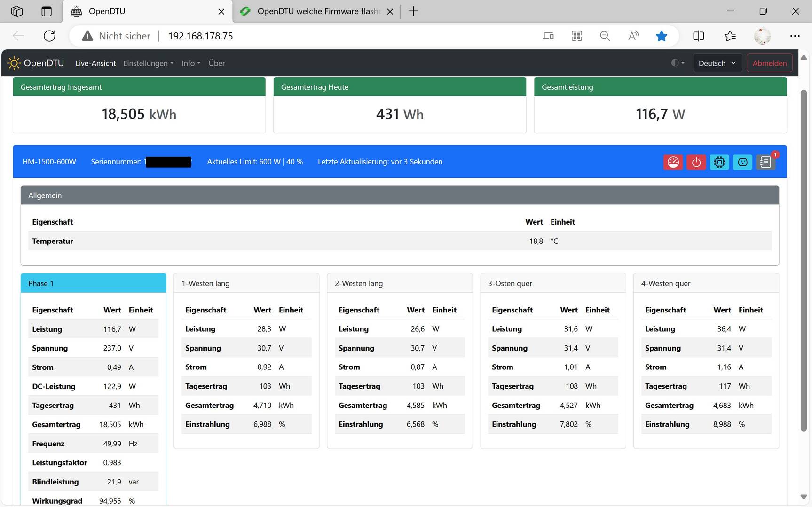812x507 pixels.
Task: Click the Phase 1 Spannung 237,0 value
Action: click(112, 348)
